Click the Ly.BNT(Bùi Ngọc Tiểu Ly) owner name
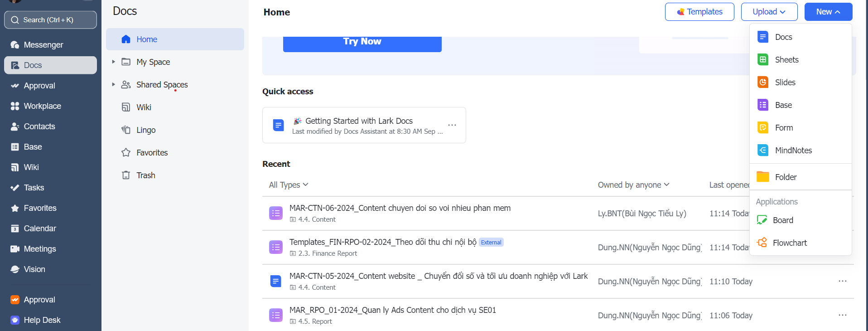The width and height of the screenshot is (868, 331). click(642, 213)
